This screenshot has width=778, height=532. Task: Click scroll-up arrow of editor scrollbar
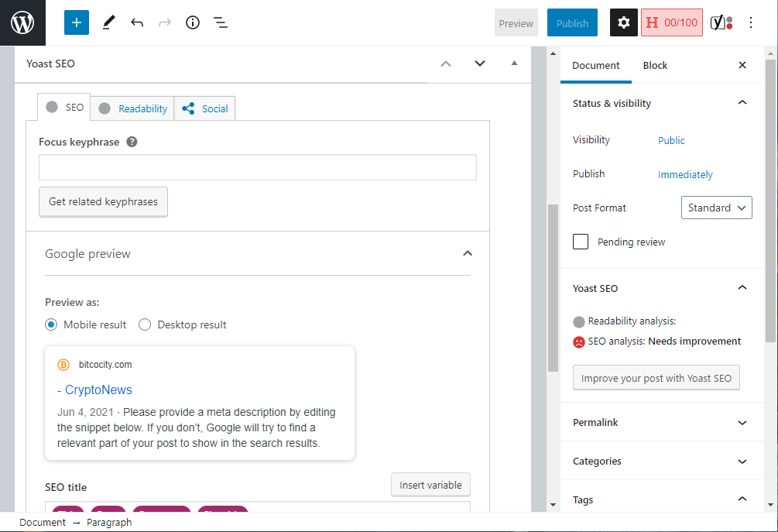[x=554, y=53]
